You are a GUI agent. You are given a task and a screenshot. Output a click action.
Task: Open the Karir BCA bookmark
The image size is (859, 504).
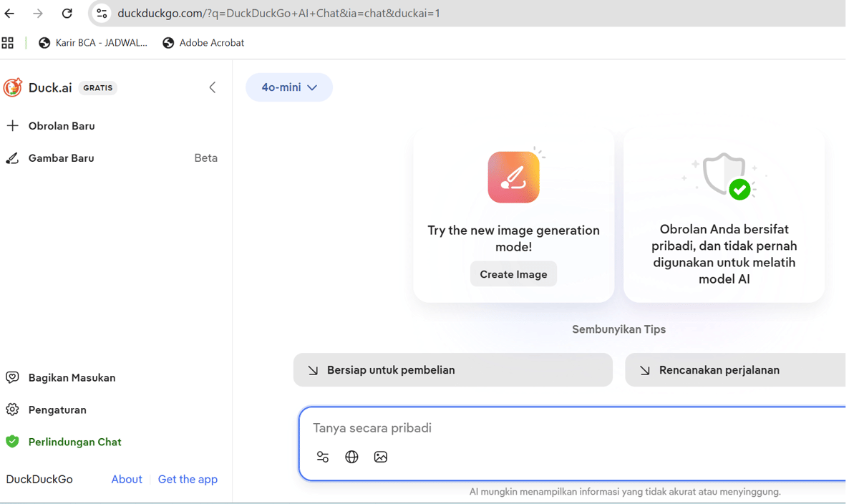coord(93,43)
